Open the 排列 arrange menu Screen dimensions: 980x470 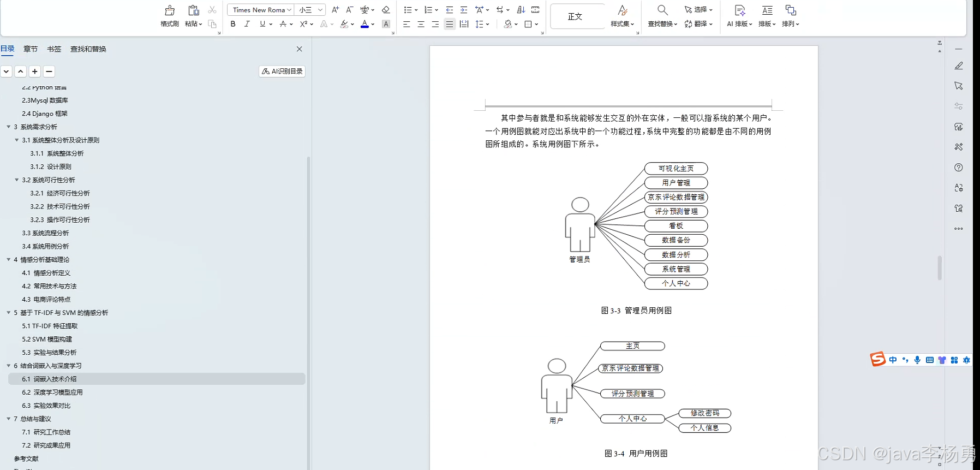(790, 16)
